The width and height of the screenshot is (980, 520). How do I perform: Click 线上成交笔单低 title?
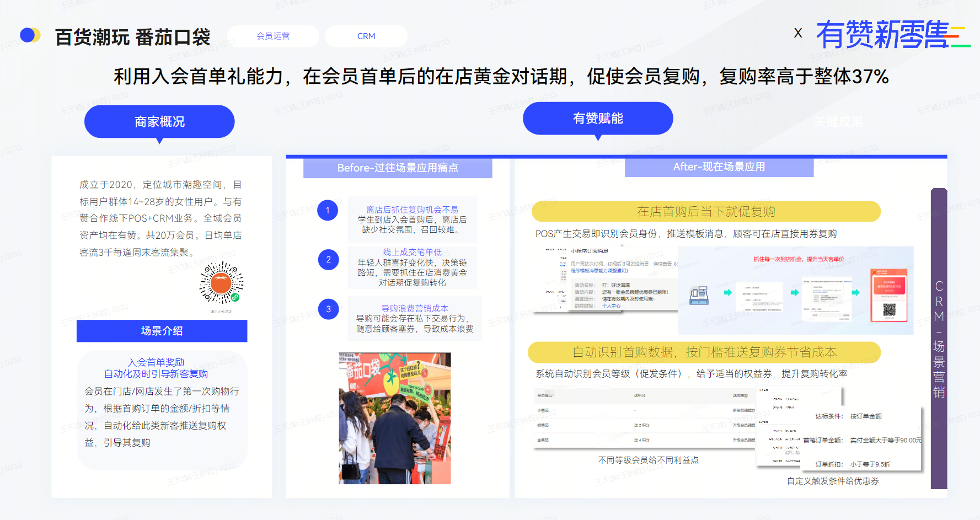pyautogui.click(x=412, y=252)
